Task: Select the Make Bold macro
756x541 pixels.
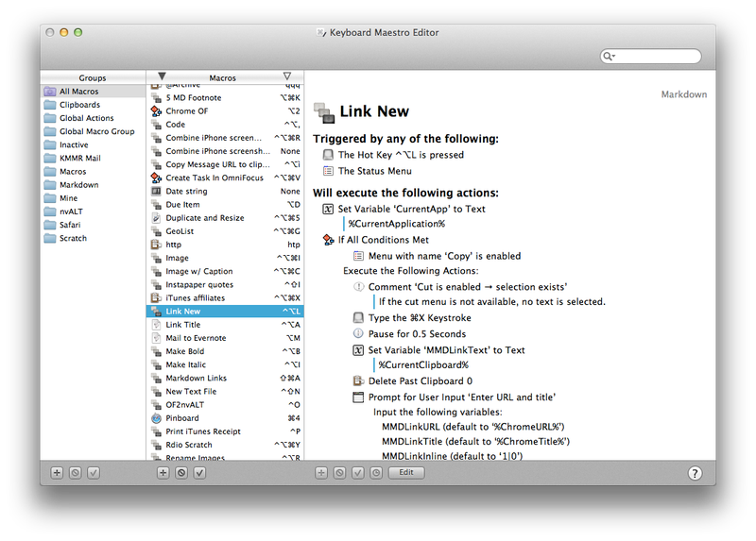Action: 225,351
